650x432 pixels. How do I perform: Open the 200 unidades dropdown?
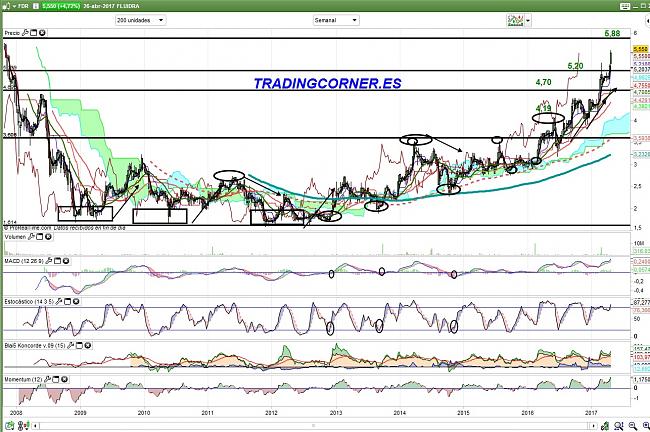[141, 20]
